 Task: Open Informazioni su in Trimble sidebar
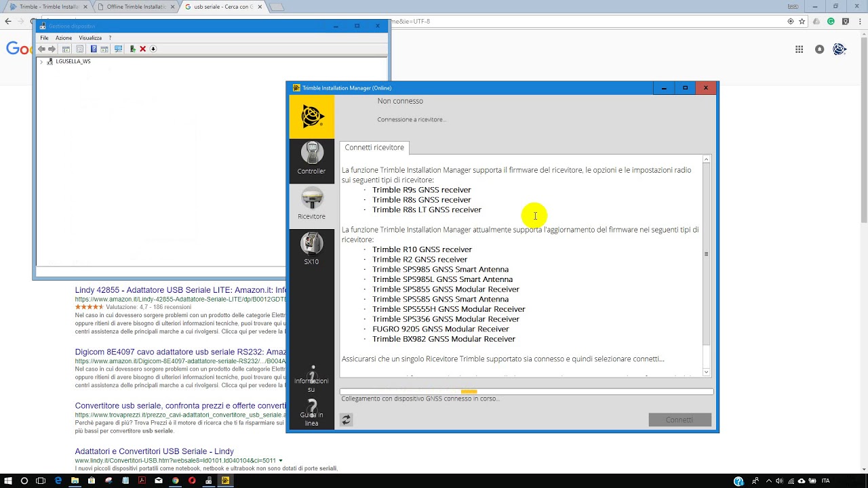tap(311, 380)
